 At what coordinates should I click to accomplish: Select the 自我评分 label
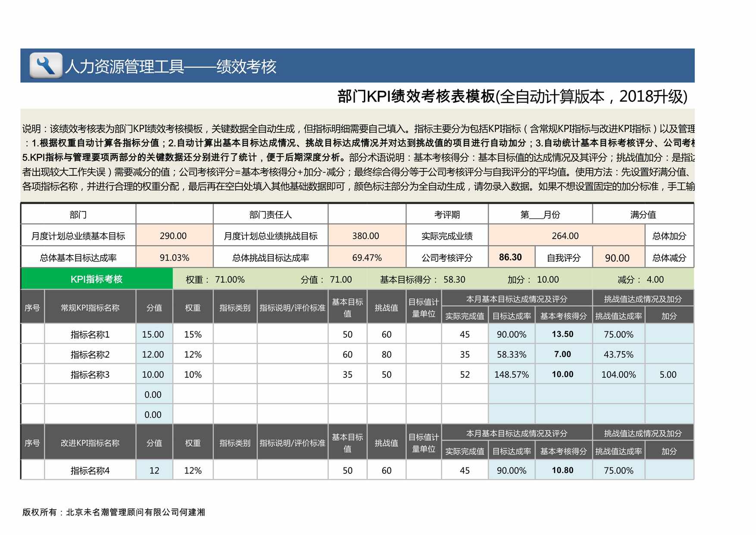(564, 258)
